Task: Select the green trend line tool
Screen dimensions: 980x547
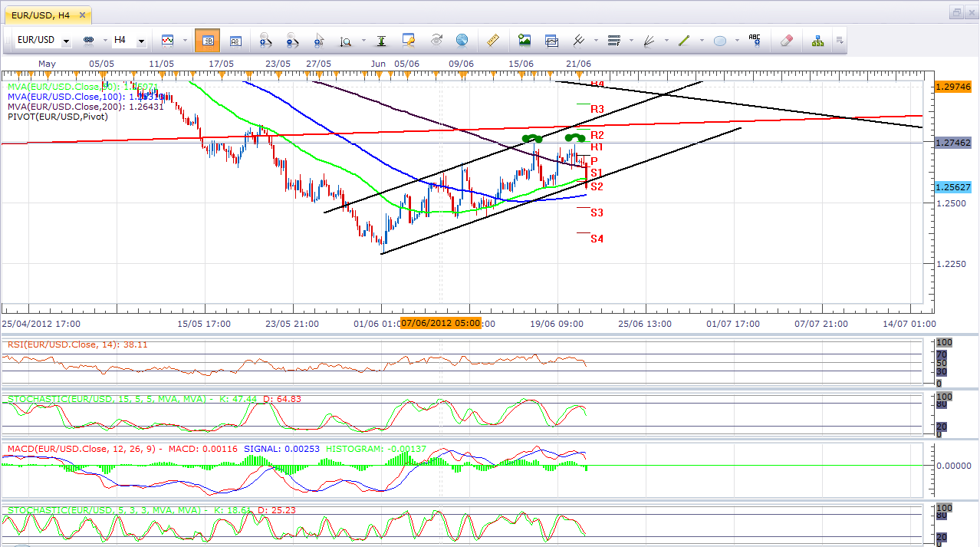Action: [684, 40]
